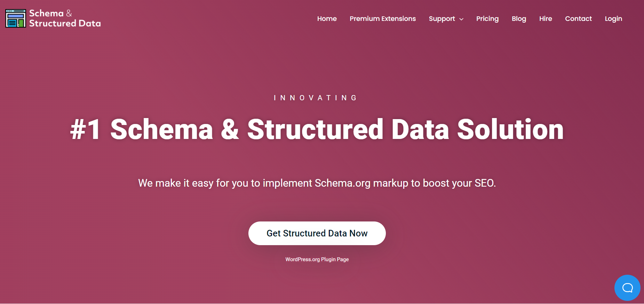Click the Login link
Viewport: 644px width, 304px height.
pos(613,19)
